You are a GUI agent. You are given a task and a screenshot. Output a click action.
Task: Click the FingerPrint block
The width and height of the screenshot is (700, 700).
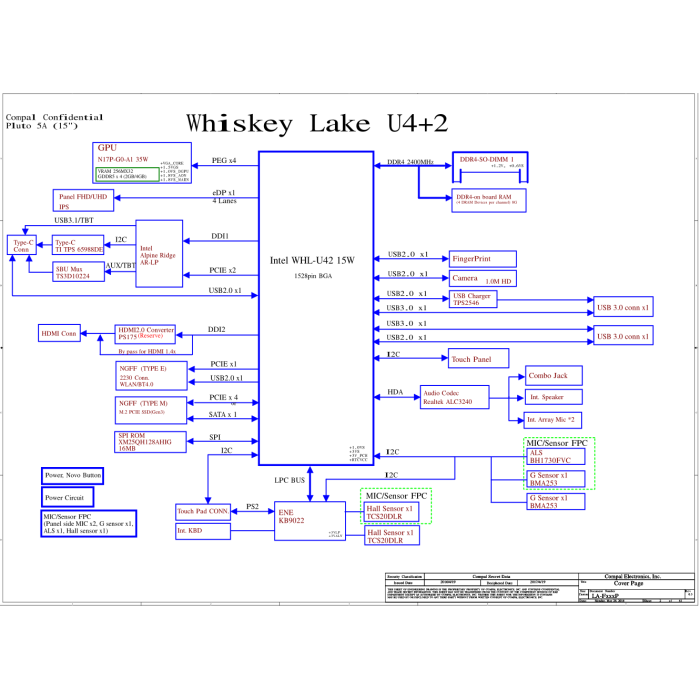(483, 259)
